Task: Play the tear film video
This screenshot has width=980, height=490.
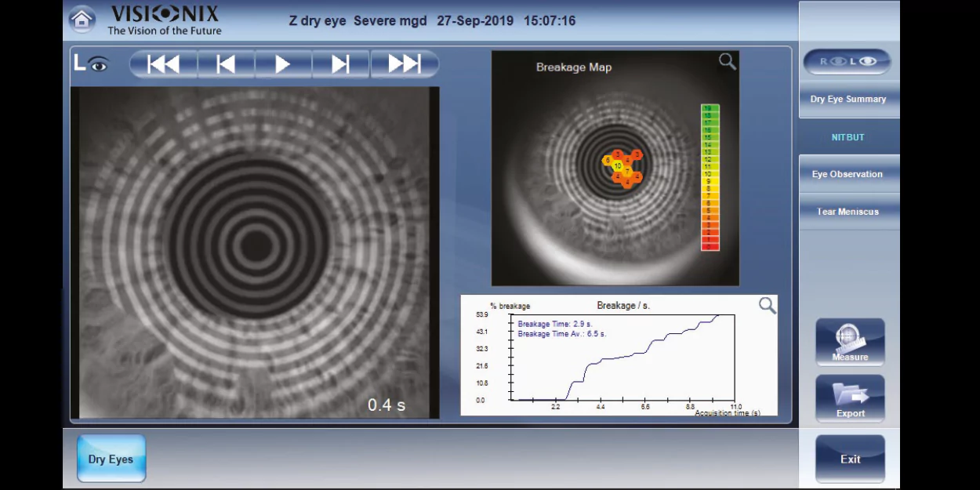Action: click(283, 64)
